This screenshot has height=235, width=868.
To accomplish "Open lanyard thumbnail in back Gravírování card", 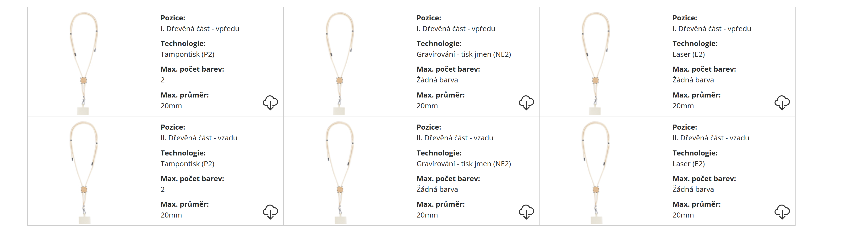I will [340, 172].
